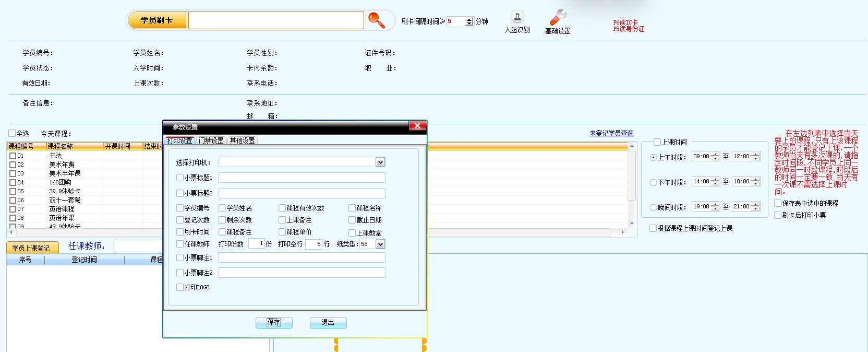Close the 参数设置 dialog with red X
This screenshot has height=352, width=868.
point(417,126)
